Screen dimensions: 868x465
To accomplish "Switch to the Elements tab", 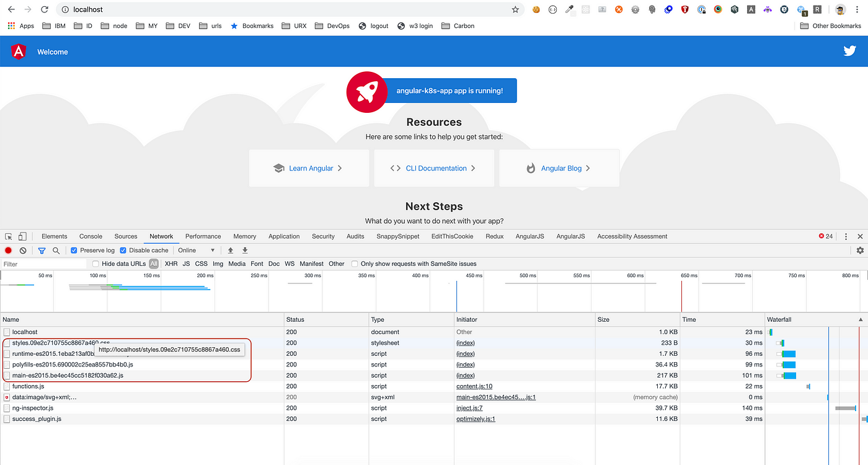I will click(x=55, y=236).
